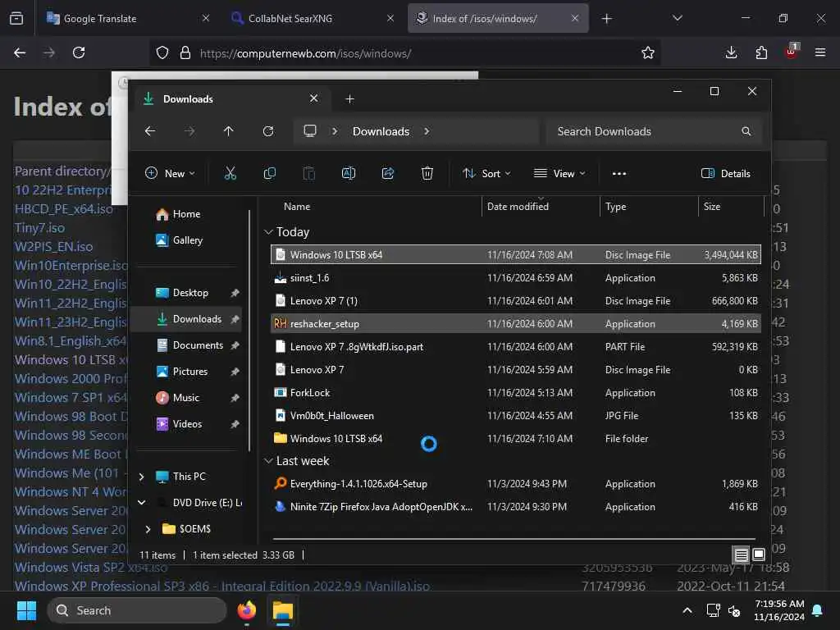Add a new Explorer tab
This screenshot has height=630, width=840.
(349, 99)
